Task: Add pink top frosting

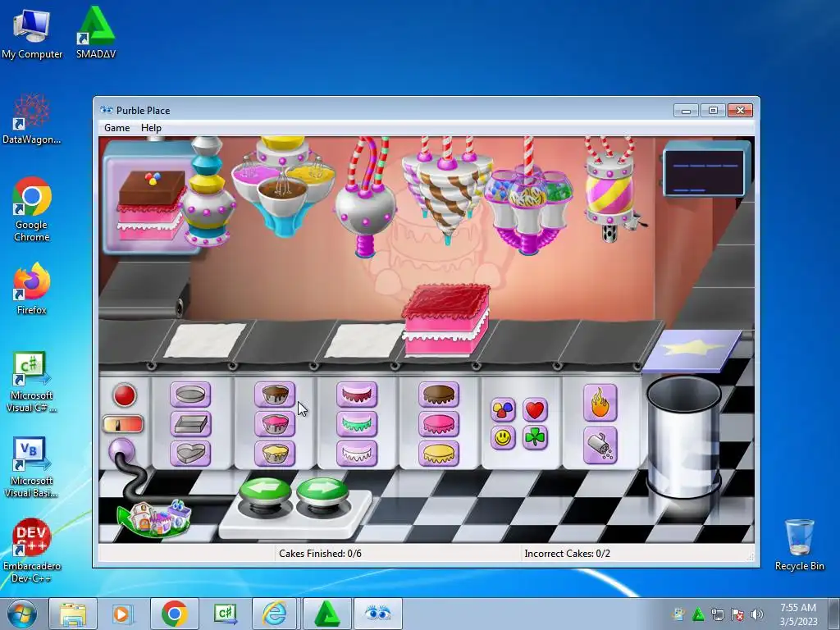Action: click(x=439, y=424)
